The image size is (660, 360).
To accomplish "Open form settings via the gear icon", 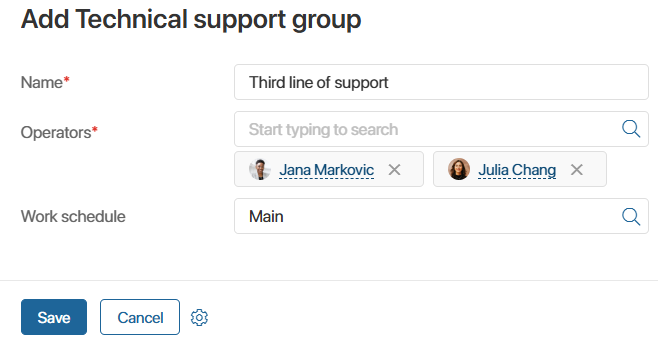I will [x=199, y=317].
